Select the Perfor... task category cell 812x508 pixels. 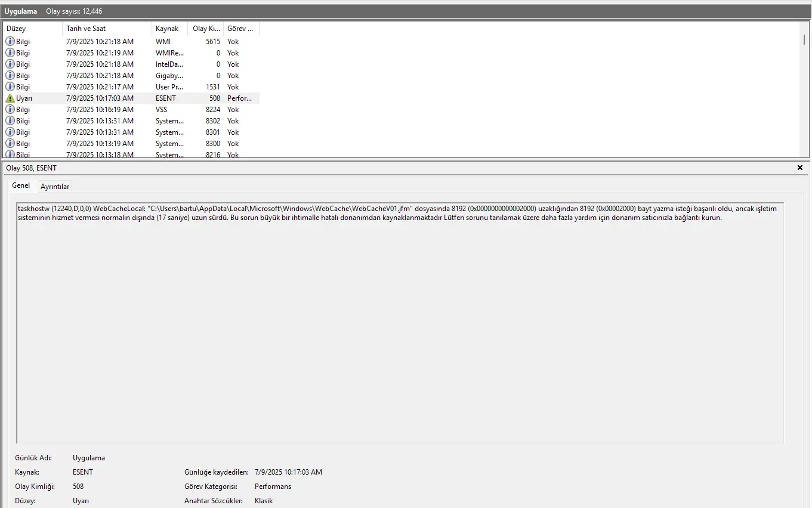(239, 98)
